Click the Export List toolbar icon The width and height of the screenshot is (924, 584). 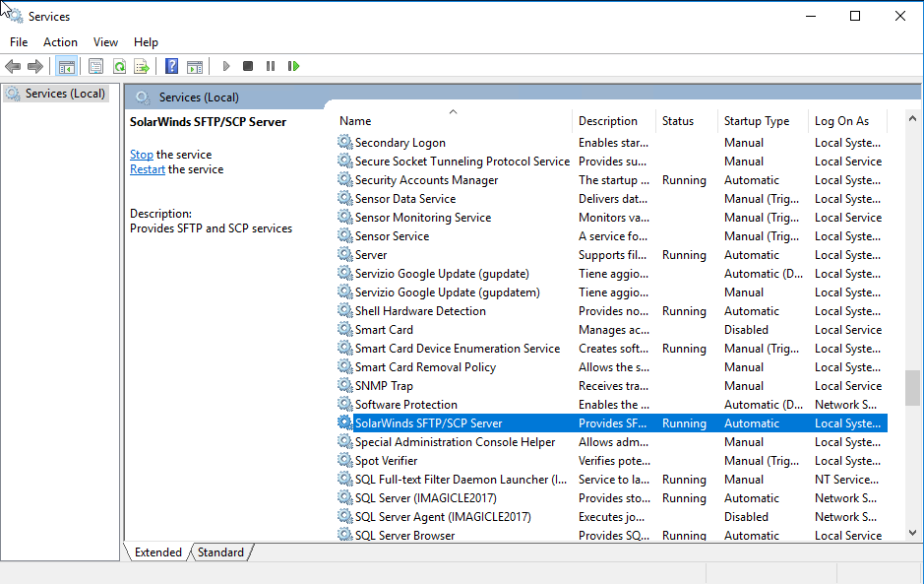tap(142, 66)
